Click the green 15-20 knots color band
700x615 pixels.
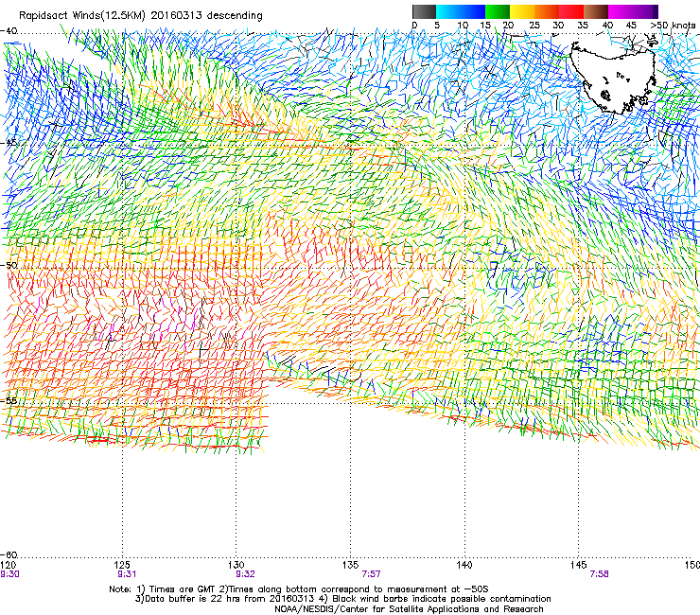coord(498,11)
